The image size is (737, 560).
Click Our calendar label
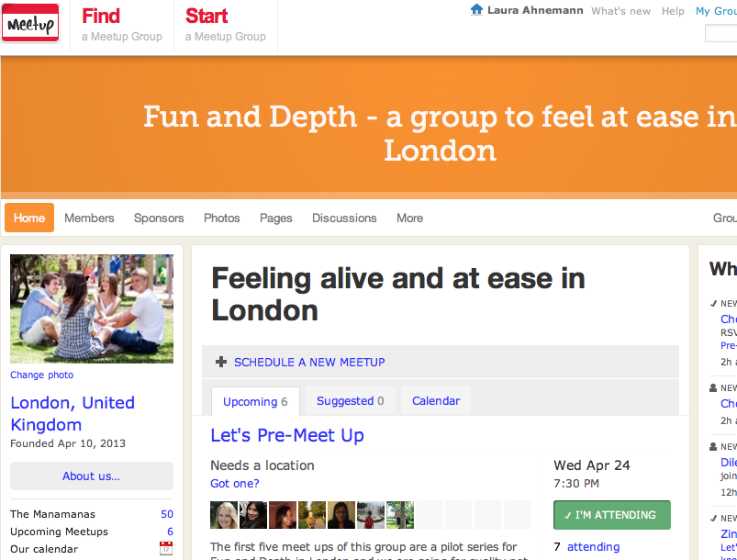[44, 549]
